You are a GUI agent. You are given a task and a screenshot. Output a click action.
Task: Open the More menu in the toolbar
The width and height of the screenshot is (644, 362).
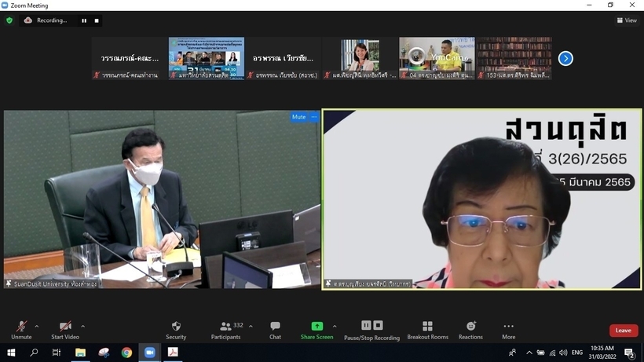tap(508, 330)
